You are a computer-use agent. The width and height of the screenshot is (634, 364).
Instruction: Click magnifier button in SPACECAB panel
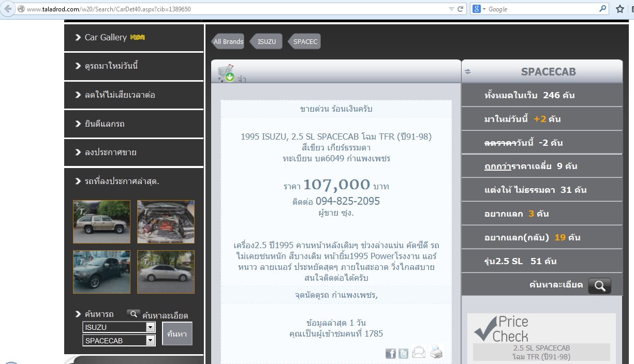click(599, 285)
